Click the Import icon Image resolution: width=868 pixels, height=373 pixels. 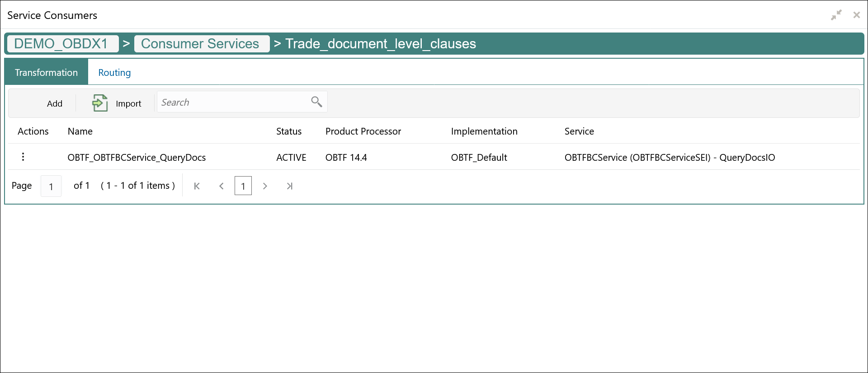point(100,103)
